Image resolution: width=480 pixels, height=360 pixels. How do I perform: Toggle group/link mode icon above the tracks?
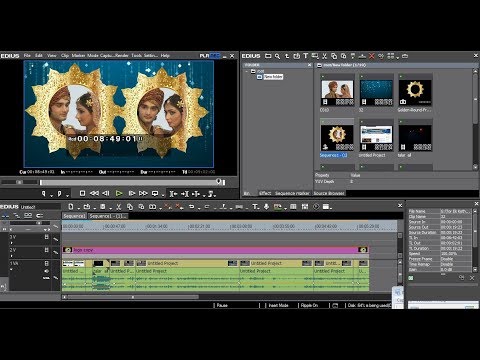[x=28, y=215]
